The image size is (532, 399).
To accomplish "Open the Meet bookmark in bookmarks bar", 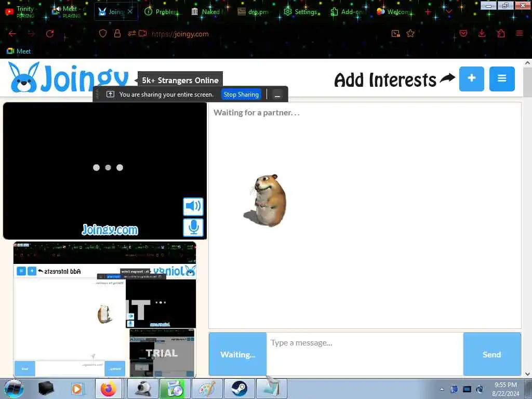I will [x=19, y=51].
